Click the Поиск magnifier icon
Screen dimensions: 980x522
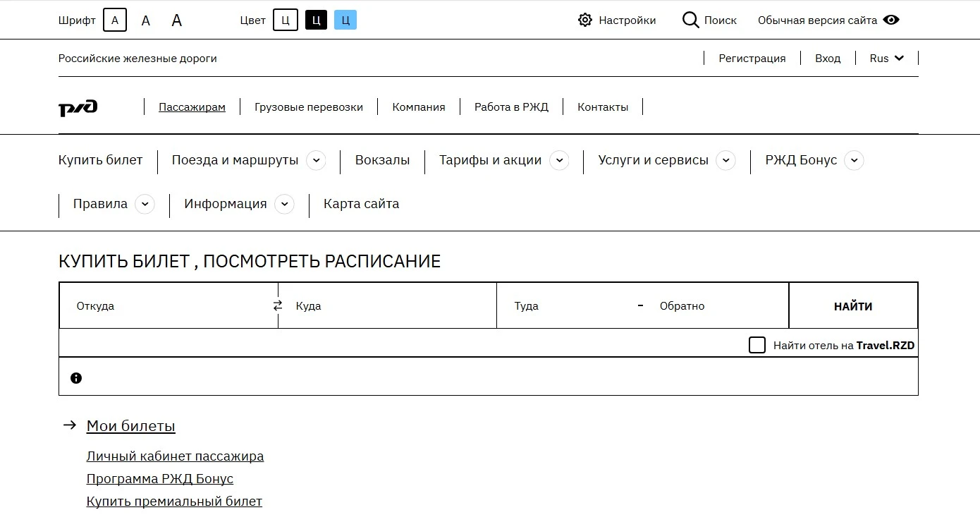(690, 20)
